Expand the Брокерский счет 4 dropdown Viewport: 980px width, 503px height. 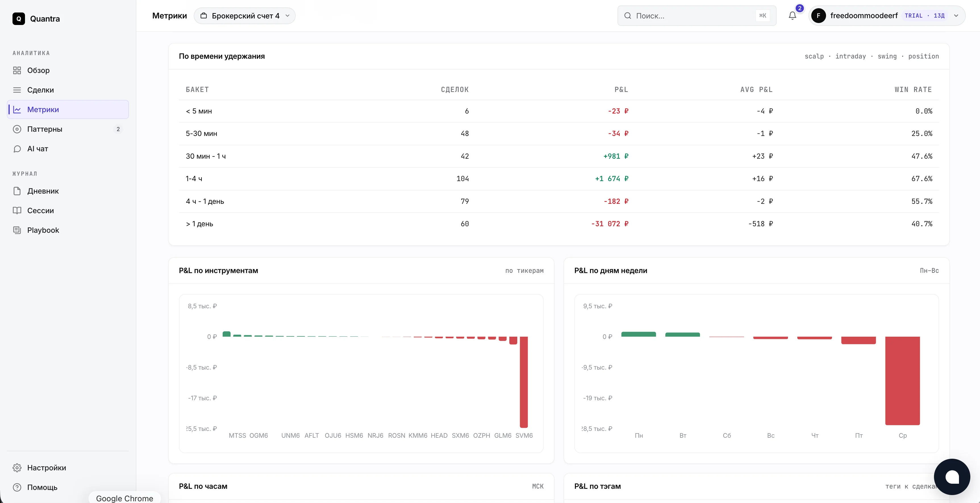point(245,16)
